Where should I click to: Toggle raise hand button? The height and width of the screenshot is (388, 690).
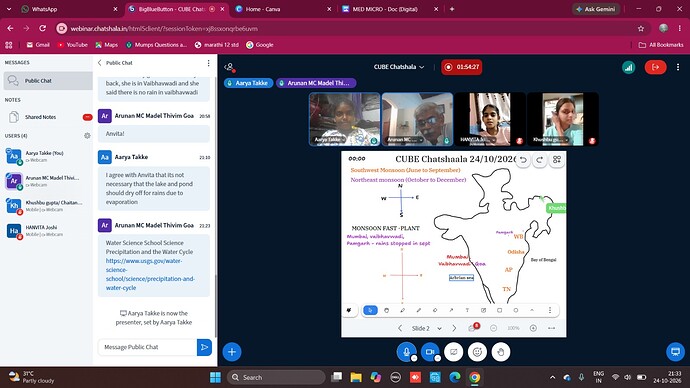pyautogui.click(x=501, y=352)
